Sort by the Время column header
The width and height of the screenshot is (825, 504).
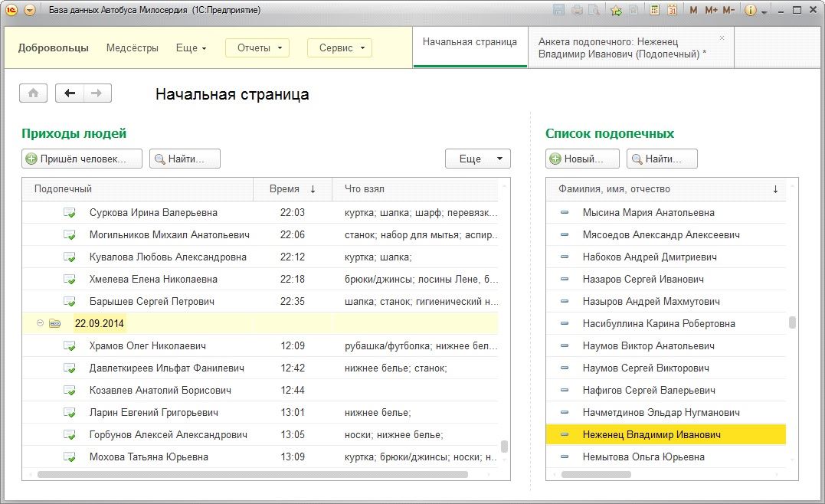293,189
